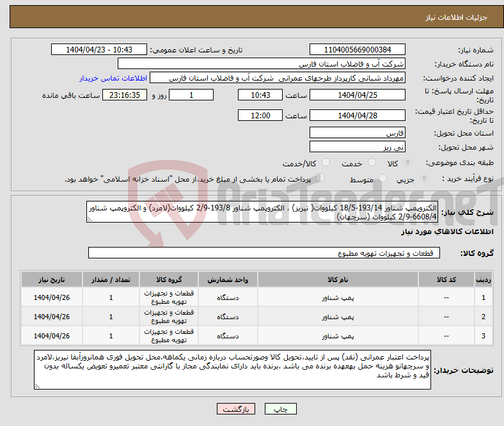Click پمپ شناور in row 2

coord(338,317)
